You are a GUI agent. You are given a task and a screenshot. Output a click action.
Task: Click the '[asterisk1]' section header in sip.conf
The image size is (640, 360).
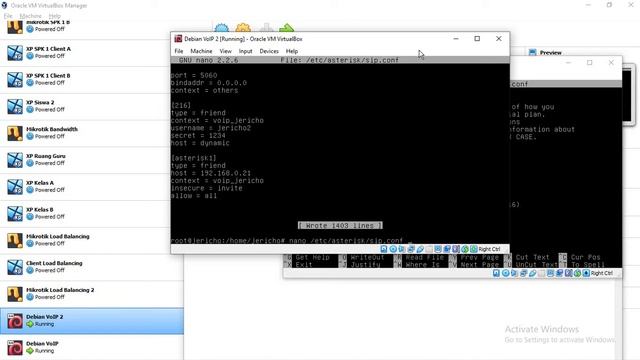(x=194, y=158)
